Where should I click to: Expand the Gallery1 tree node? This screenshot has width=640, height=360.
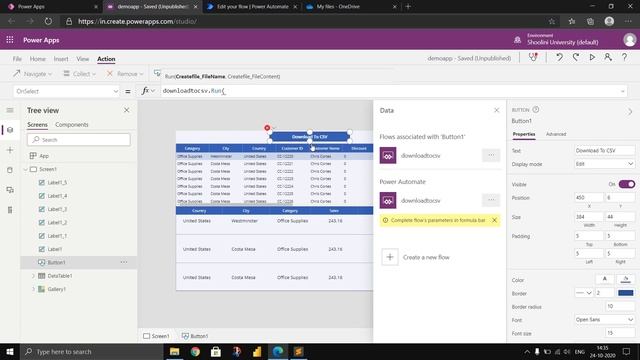coord(33,289)
